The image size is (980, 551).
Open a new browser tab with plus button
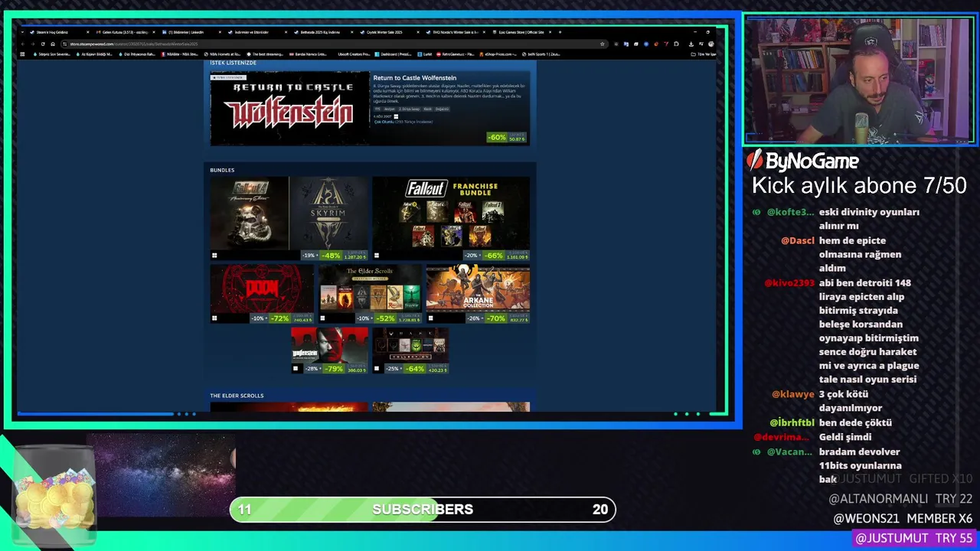click(x=560, y=32)
